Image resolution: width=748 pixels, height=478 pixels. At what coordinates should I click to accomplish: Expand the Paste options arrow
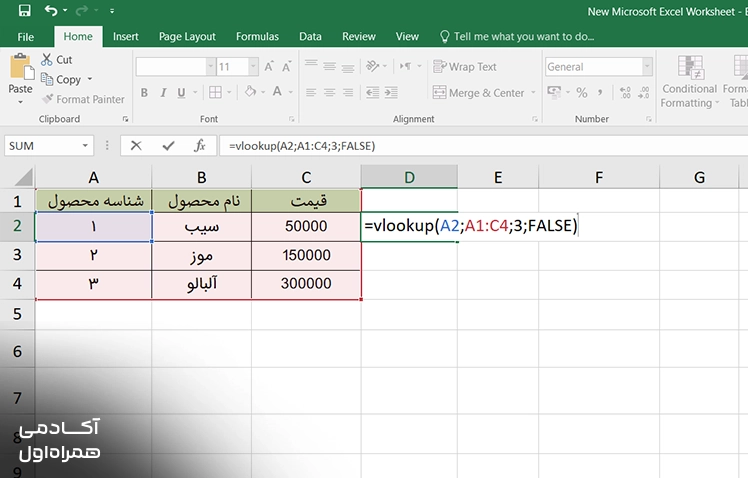(21, 102)
